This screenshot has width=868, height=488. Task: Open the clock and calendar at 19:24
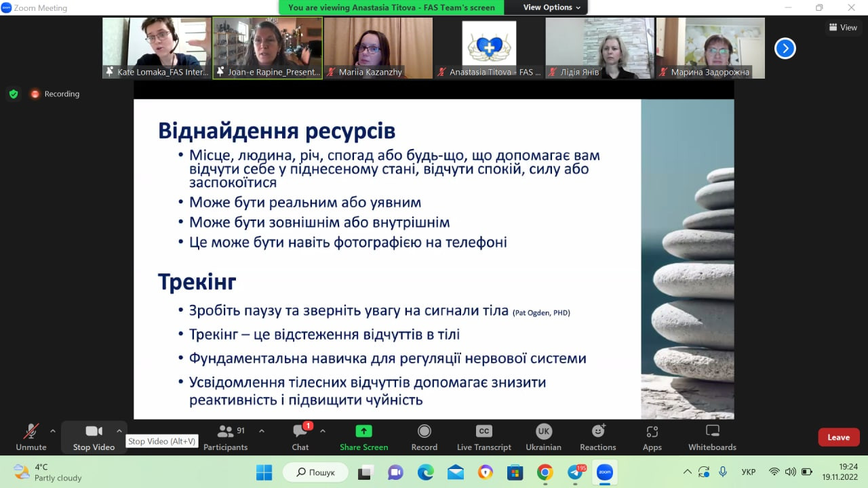[840, 472]
